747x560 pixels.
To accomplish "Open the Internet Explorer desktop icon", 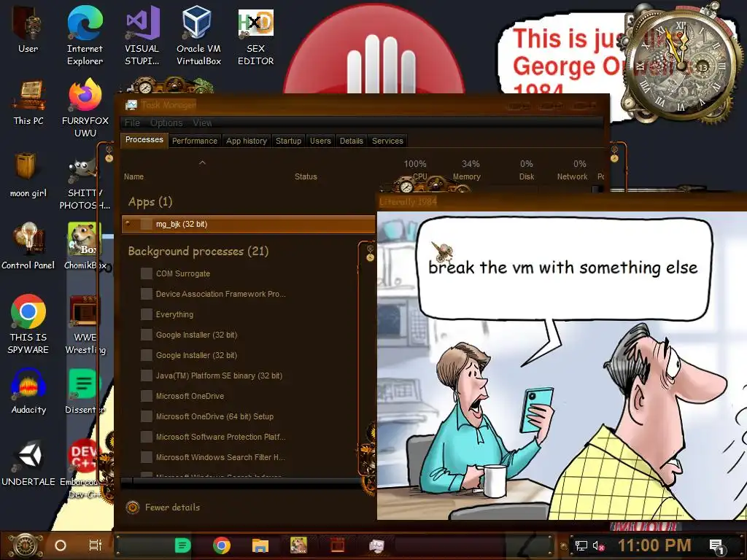I will coord(85,35).
